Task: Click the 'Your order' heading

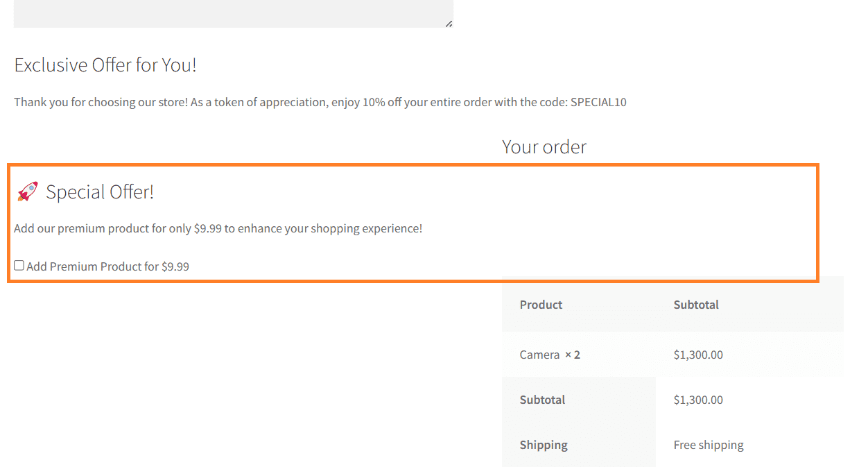Action: [x=544, y=147]
